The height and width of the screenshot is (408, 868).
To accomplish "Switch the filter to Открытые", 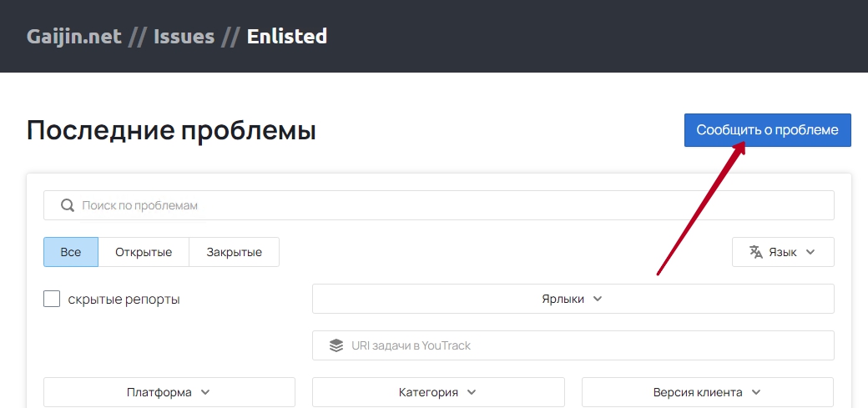I will click(144, 252).
